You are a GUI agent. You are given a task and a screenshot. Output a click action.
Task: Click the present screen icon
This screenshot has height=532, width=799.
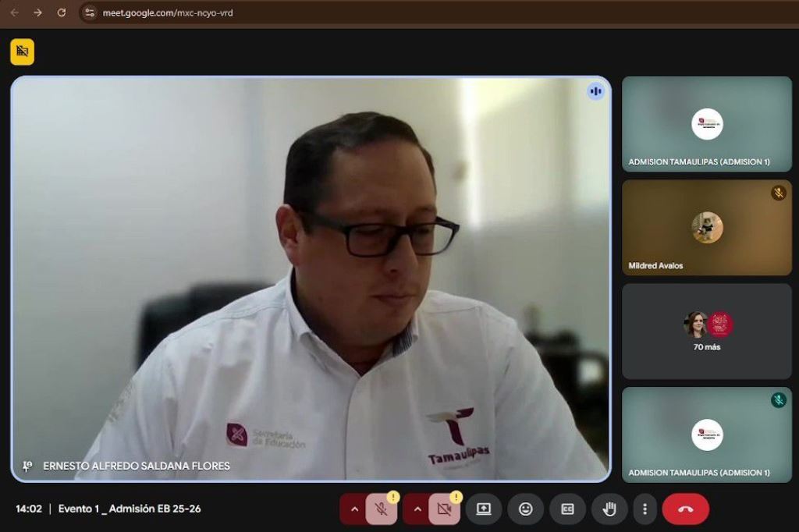484,509
